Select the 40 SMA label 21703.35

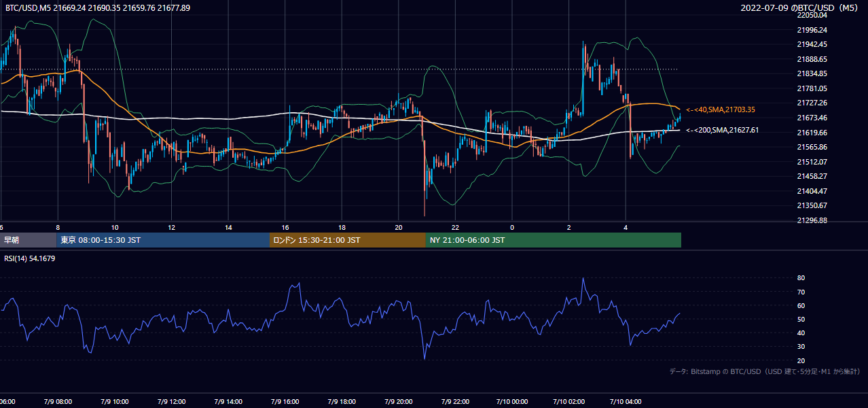tap(721, 109)
